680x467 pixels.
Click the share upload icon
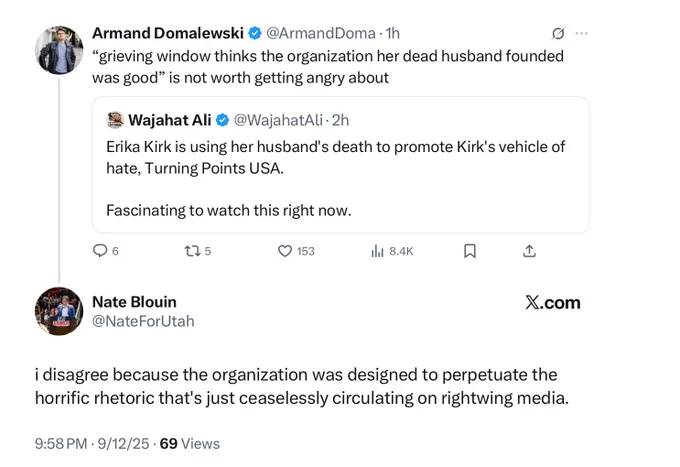pos(529,251)
